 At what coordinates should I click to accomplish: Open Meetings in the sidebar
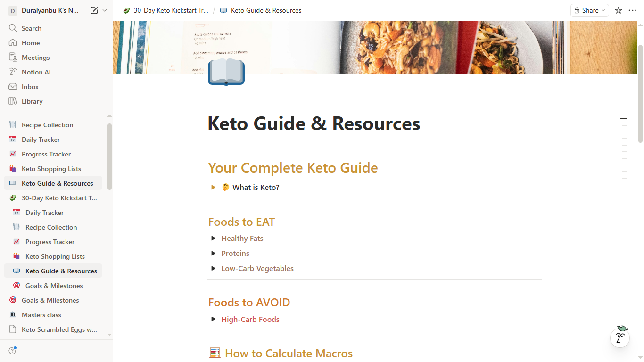pyautogui.click(x=35, y=58)
